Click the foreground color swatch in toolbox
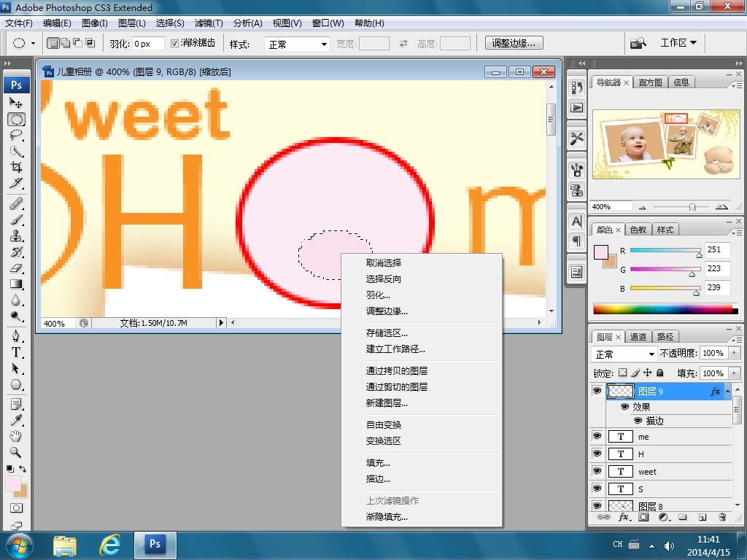Viewport: 747px width, 560px height. click(x=13, y=483)
